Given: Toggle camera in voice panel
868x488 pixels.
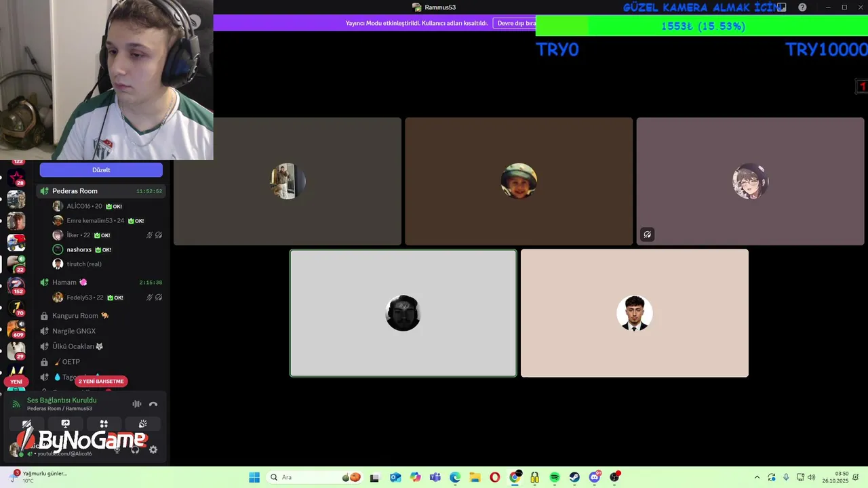Looking at the screenshot, I should [26, 424].
